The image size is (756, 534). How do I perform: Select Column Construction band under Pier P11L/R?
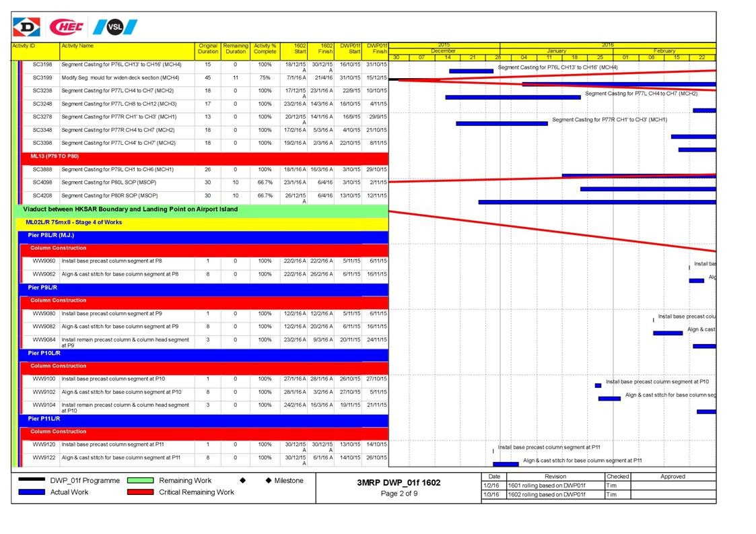205,432
